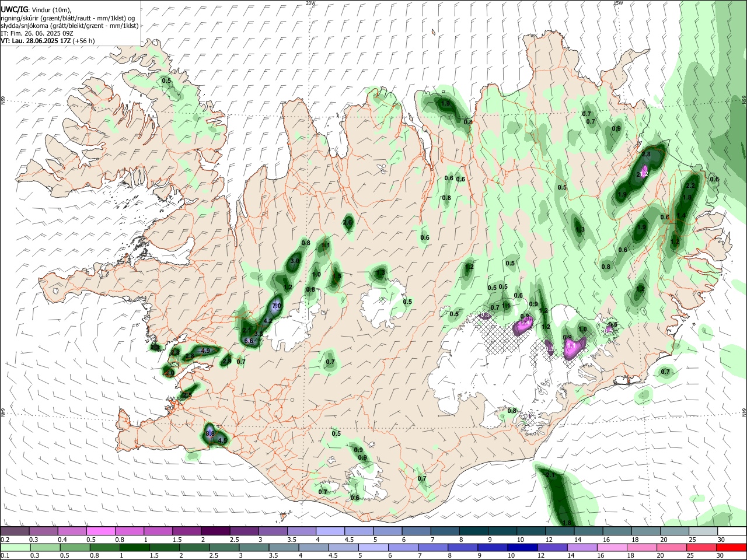
Task: Select the bright red bottom-row swatch above 30
Action: tap(732, 548)
